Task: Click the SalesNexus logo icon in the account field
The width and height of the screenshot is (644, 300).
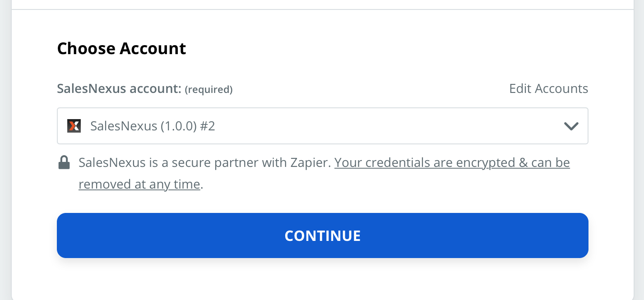Action: pyautogui.click(x=74, y=126)
